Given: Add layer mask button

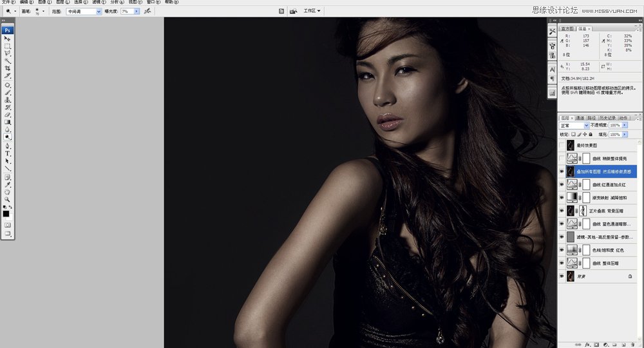Looking at the screenshot, I should pos(596,345).
